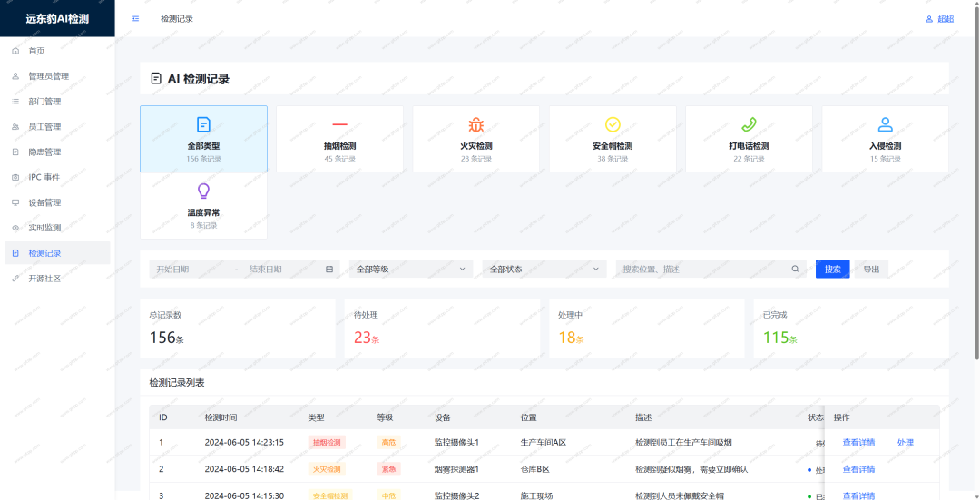Open the 全部等级 level dropdown
The image size is (980, 500).
411,270
